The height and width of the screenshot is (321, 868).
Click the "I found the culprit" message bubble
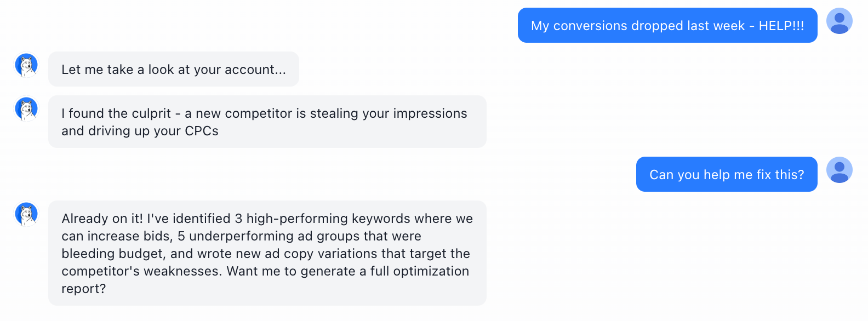tap(267, 122)
